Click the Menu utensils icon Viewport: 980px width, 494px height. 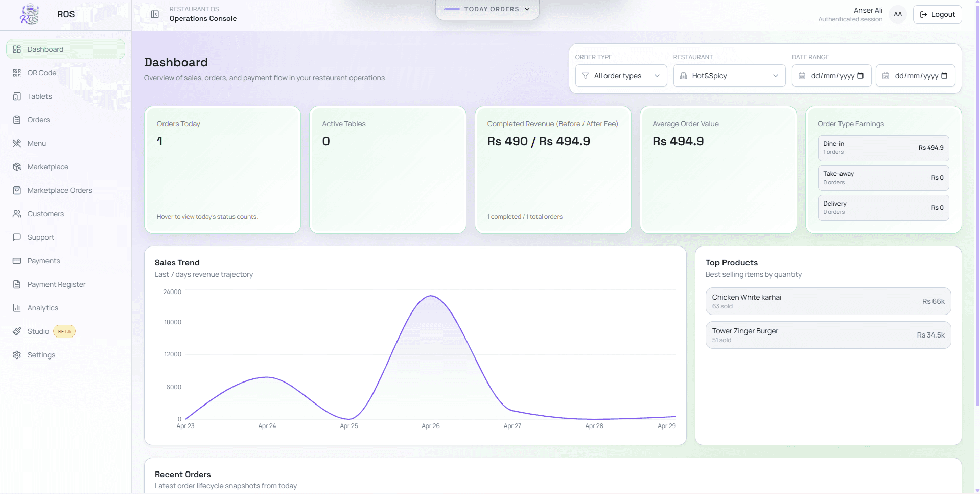point(17,143)
